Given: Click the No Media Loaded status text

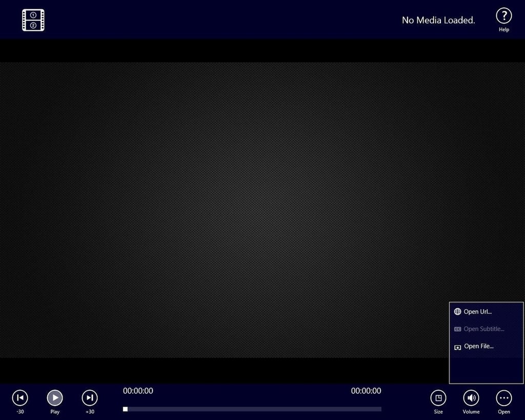Looking at the screenshot, I should (x=439, y=20).
